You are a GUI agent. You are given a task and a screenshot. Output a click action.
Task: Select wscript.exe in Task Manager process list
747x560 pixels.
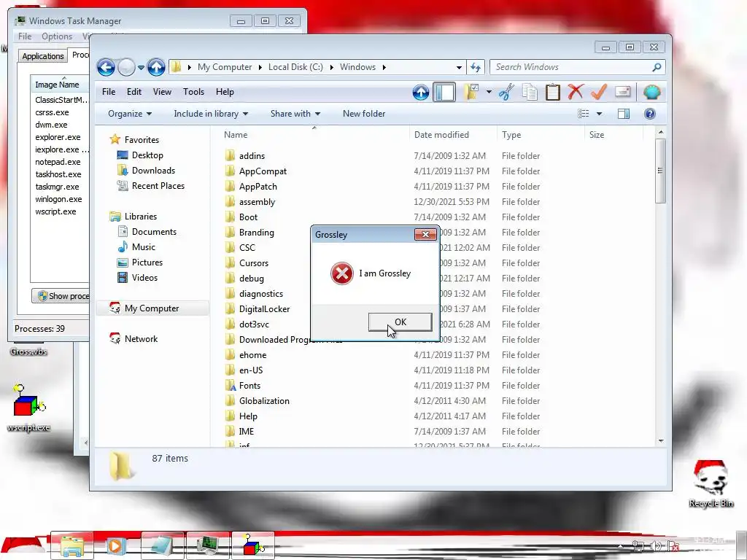(55, 211)
